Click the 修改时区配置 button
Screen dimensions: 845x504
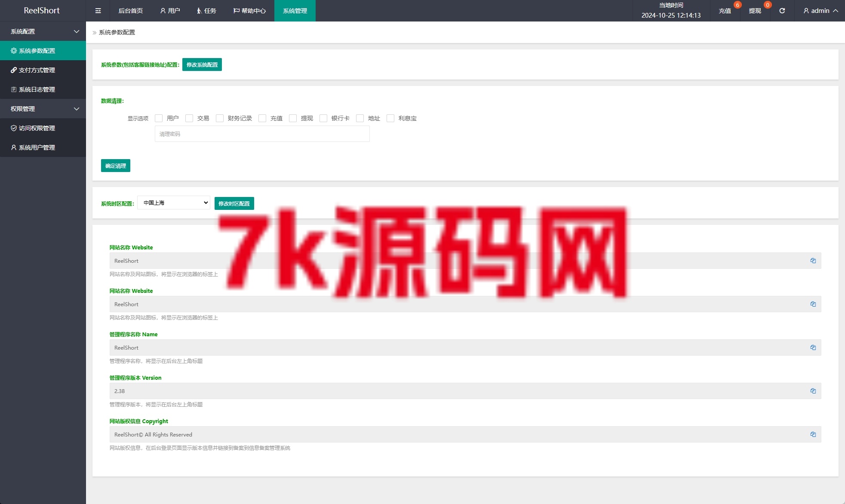coord(234,203)
